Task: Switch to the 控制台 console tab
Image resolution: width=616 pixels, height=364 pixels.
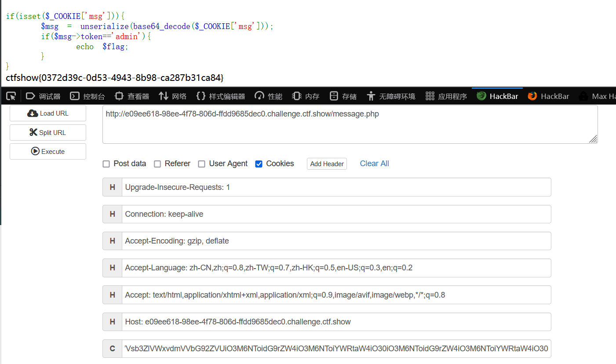Action: tap(88, 96)
